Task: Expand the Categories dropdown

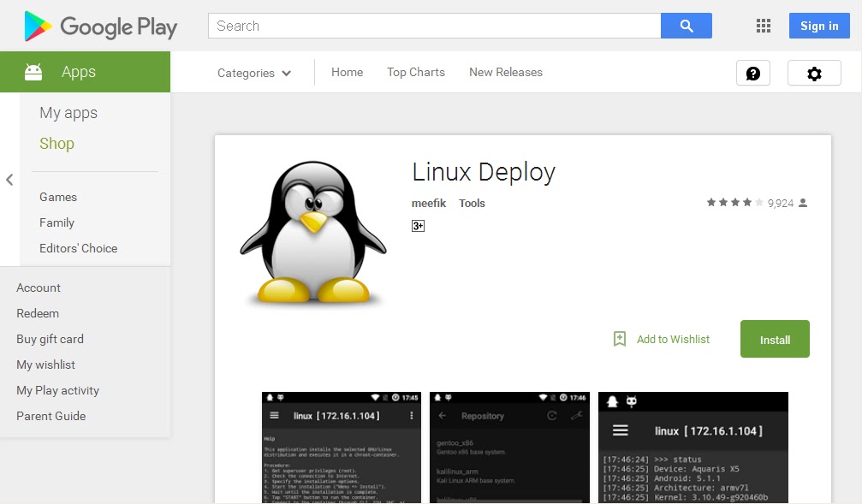Action: click(x=254, y=73)
